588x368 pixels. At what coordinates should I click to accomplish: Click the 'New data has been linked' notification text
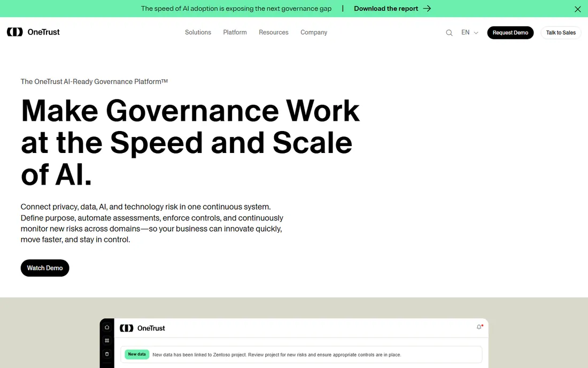(276, 355)
